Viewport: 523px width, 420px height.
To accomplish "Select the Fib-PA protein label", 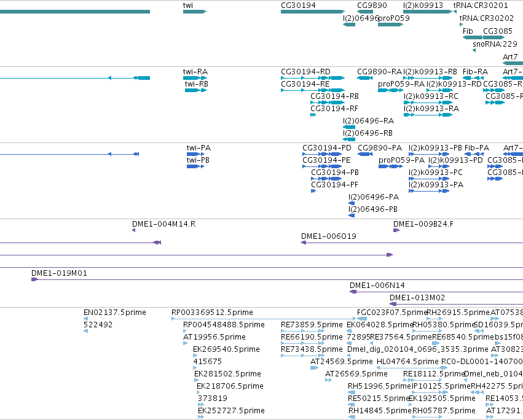I will [x=477, y=147].
